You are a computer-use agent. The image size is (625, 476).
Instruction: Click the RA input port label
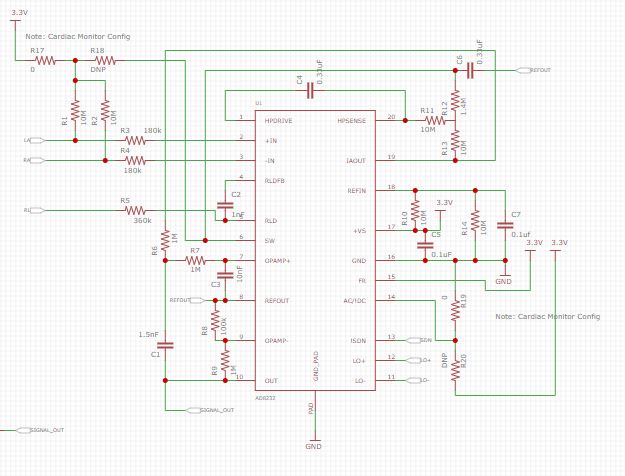click(x=35, y=160)
